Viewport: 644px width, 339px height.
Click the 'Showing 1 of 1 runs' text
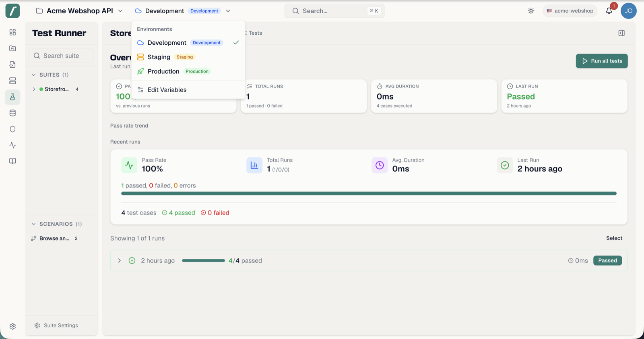(x=137, y=238)
